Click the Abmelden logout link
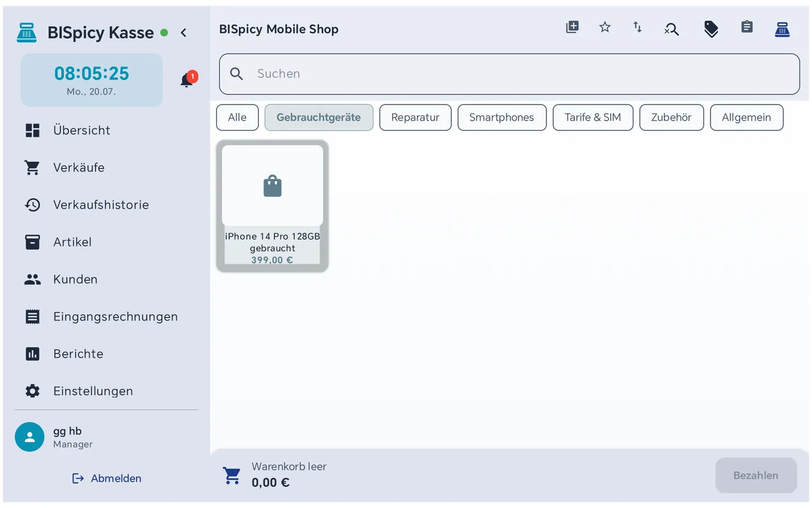The height and width of the screenshot is (508, 812). (x=107, y=478)
